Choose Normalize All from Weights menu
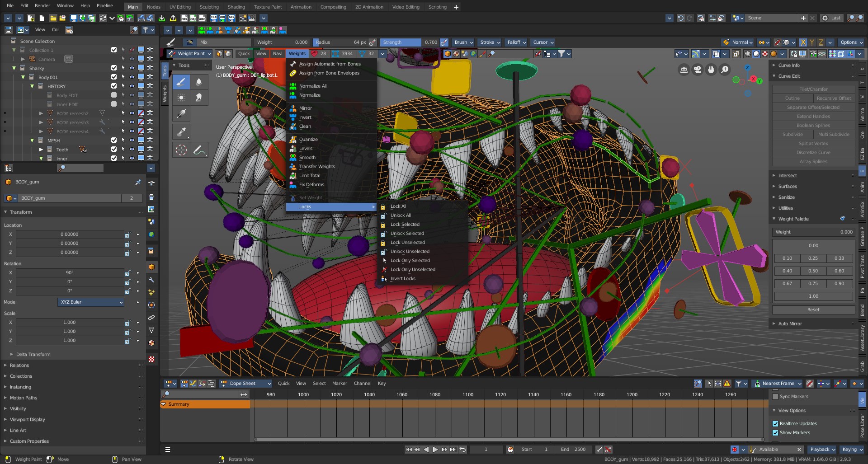Viewport: 868px width, 464px height. coord(313,86)
